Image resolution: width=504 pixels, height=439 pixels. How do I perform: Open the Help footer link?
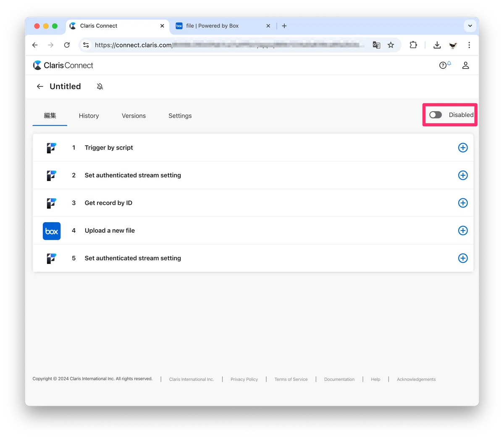(375, 379)
